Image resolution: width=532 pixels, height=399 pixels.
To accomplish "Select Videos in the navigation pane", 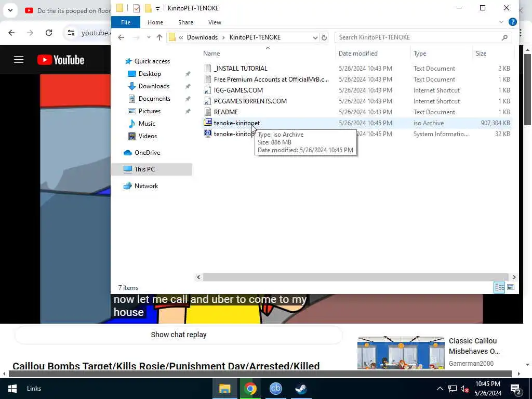I will point(147,136).
